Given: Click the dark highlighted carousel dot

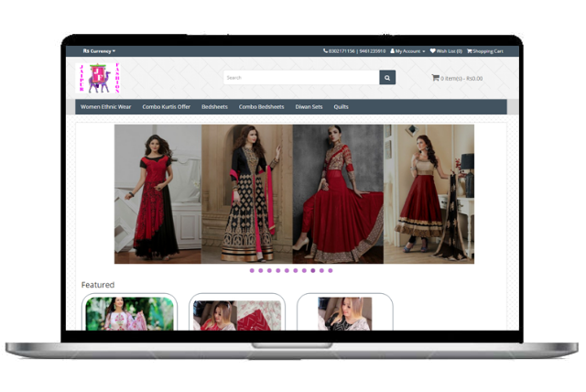Looking at the screenshot, I should 313,270.
